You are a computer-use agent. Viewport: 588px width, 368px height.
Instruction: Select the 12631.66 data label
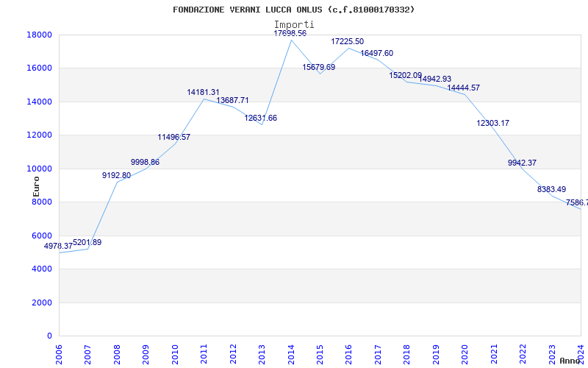click(261, 118)
